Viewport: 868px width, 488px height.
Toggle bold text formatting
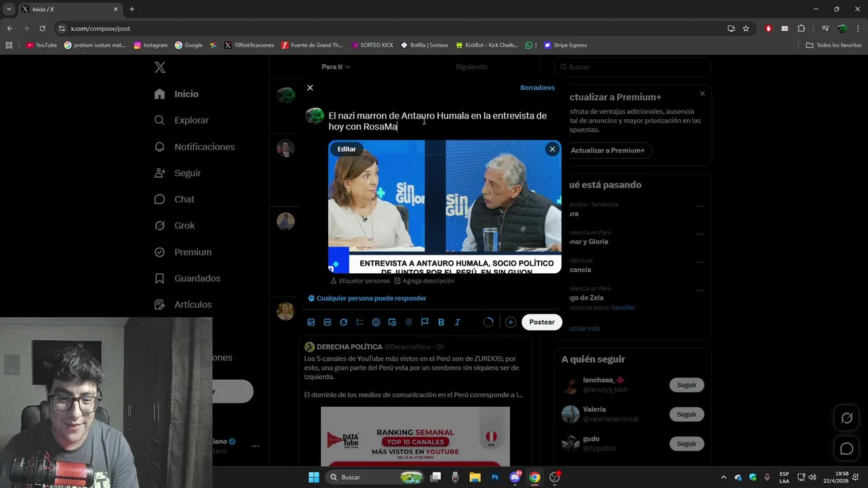point(441,322)
